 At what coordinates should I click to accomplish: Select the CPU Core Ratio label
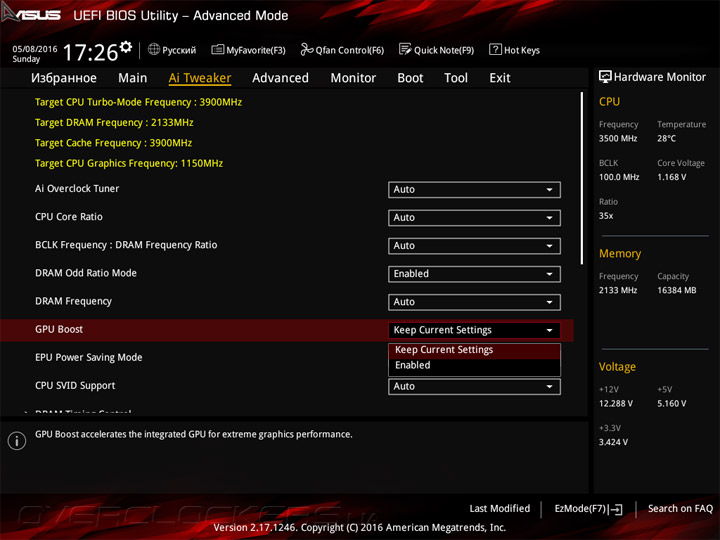pos(69,217)
